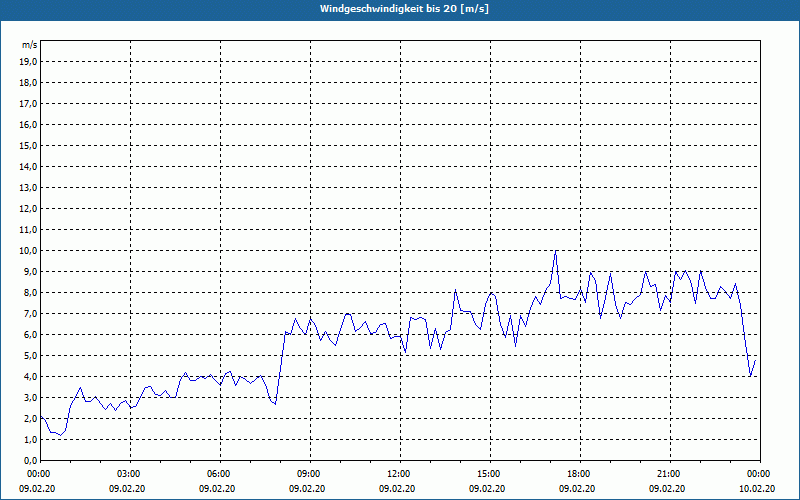Image resolution: width=800 pixels, height=500 pixels.
Task: Click the '06:00' time label
Action: click(x=220, y=474)
